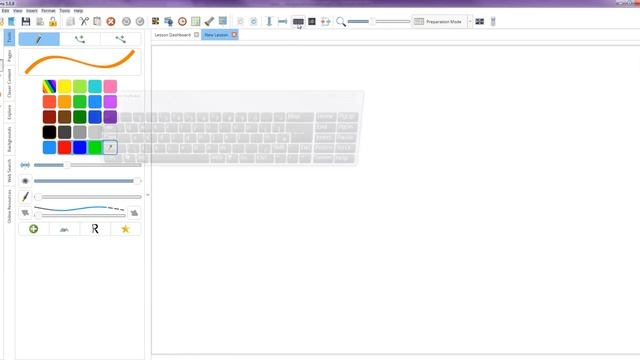This screenshot has width=640, height=360.
Task: Adjust the toolbar zoom slider handle
Action: pyautogui.click(x=372, y=21)
